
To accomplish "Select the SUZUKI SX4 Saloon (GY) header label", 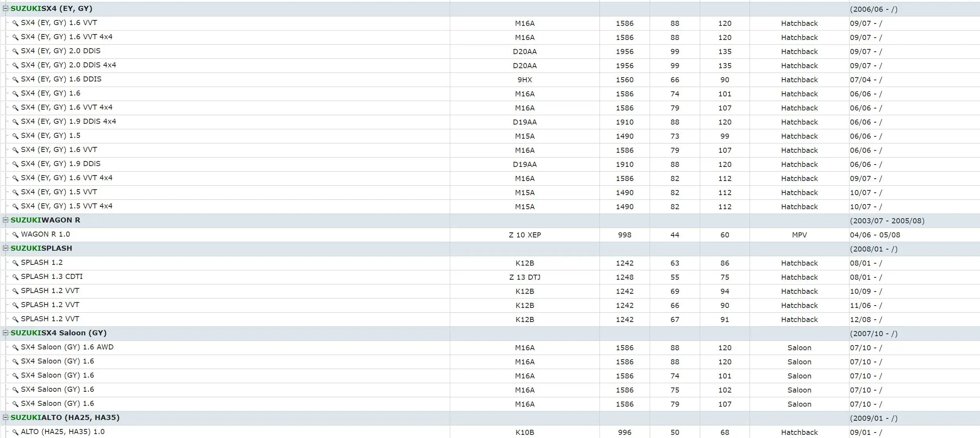I will pyautogui.click(x=58, y=333).
